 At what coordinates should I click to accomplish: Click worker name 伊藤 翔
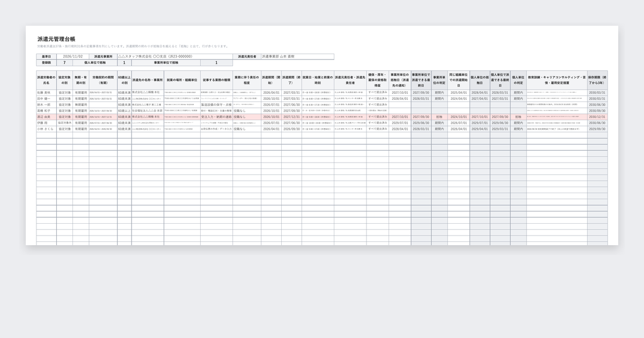pyautogui.click(x=46, y=123)
